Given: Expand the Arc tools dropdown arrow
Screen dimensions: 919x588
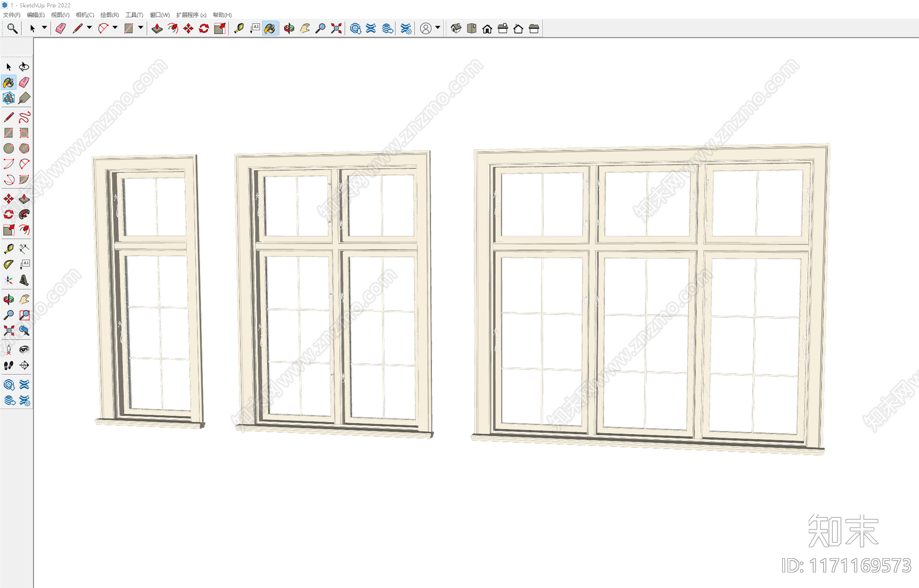Looking at the screenshot, I should (x=115, y=28).
